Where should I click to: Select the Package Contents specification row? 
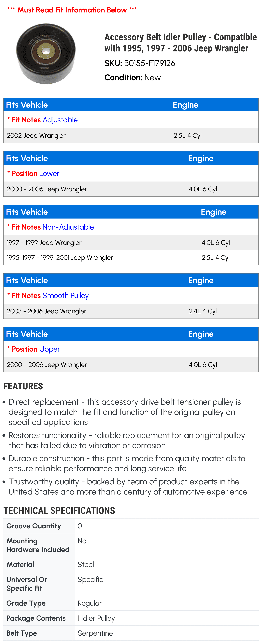[131, 618]
